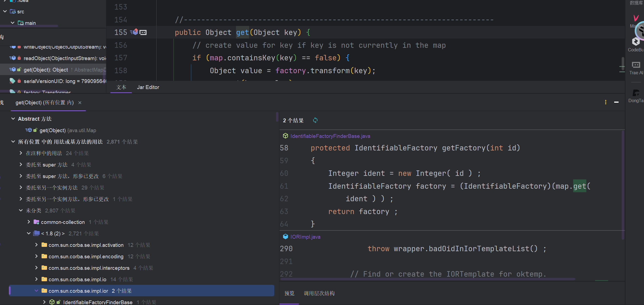The image size is (644, 305).
Task: Switch to 调用层次结构 tab
Action: [x=319, y=293]
